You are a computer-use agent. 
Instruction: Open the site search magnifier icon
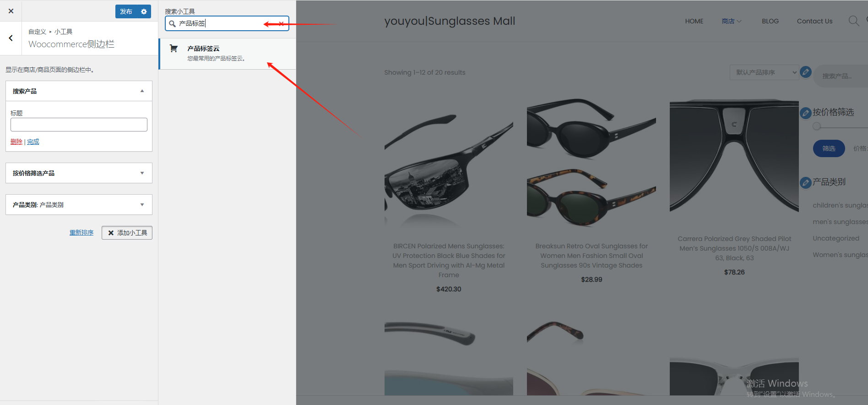[x=853, y=21]
